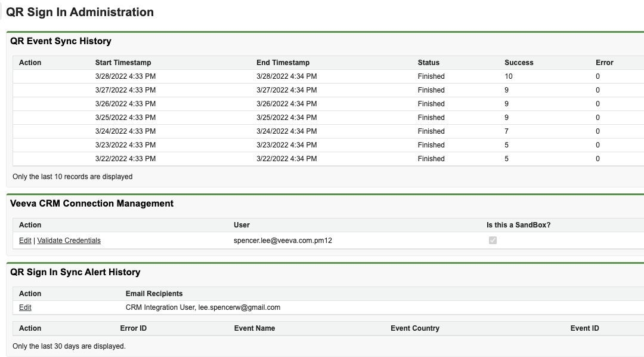
Task: Click the Email Recipients column header
Action: (154, 294)
